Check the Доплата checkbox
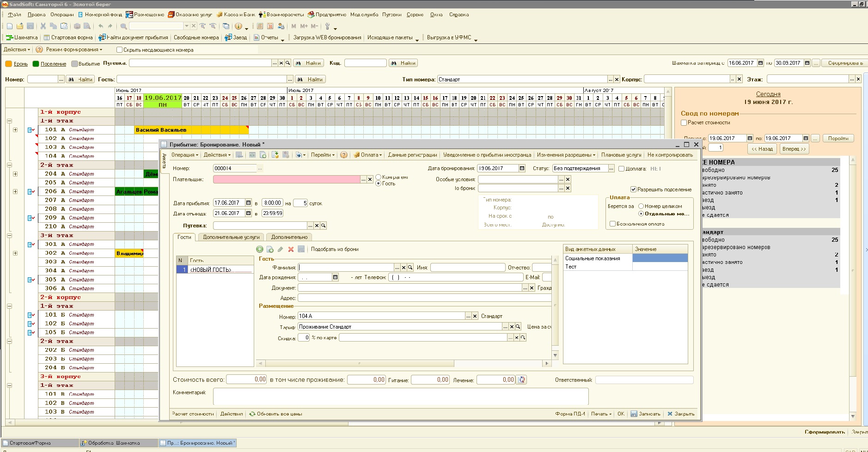The width and height of the screenshot is (868, 452). (622, 169)
